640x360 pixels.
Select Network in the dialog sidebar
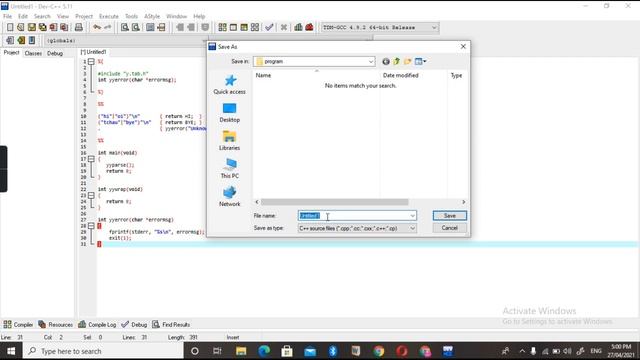[x=230, y=197]
